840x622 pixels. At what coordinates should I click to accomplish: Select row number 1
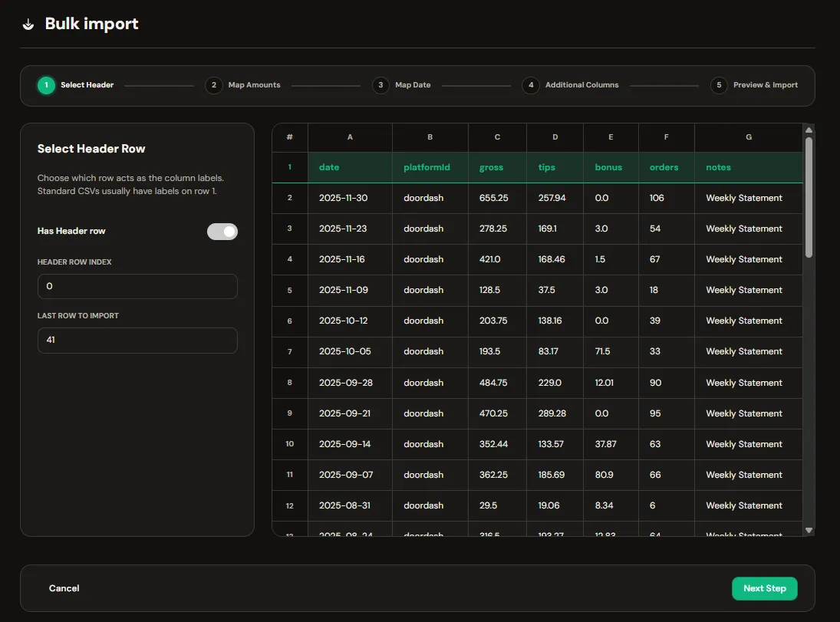290,168
